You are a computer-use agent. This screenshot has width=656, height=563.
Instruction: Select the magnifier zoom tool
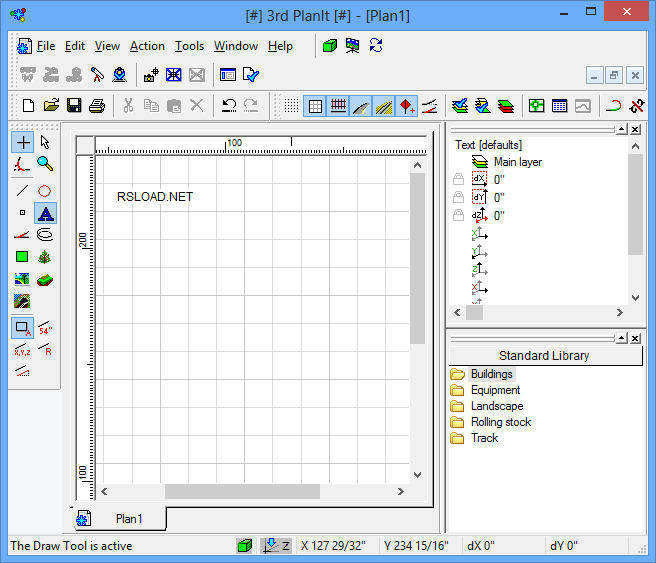pyautogui.click(x=45, y=164)
